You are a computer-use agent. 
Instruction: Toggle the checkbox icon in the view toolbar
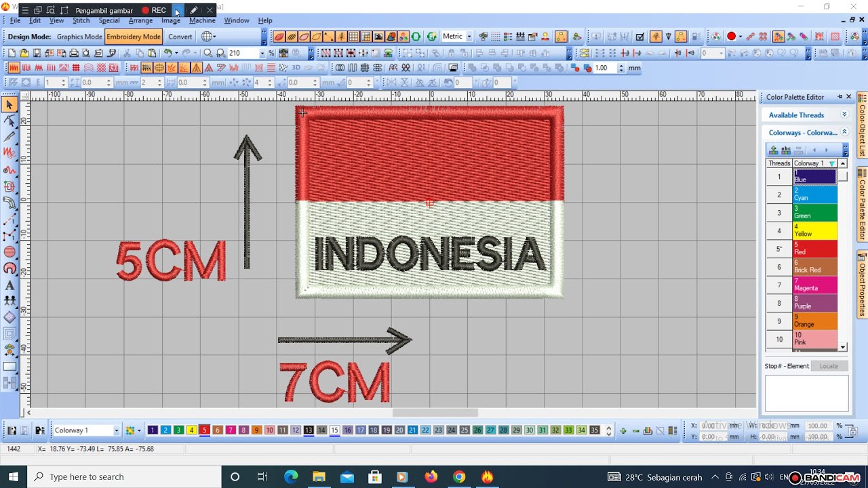click(x=639, y=37)
